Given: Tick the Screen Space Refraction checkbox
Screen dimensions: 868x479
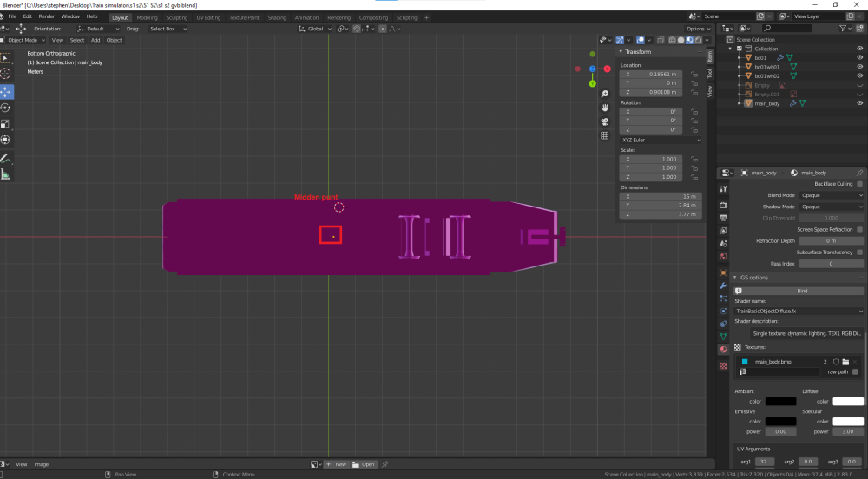Looking at the screenshot, I should (x=859, y=229).
